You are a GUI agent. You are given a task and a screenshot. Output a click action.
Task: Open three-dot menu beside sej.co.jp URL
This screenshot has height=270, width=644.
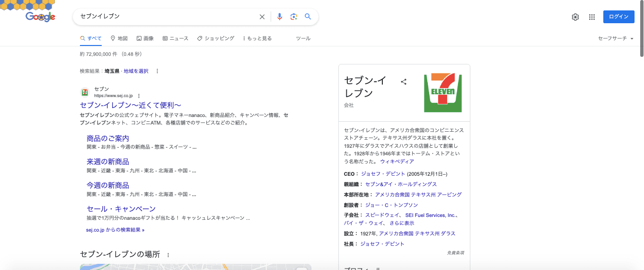pyautogui.click(x=139, y=96)
